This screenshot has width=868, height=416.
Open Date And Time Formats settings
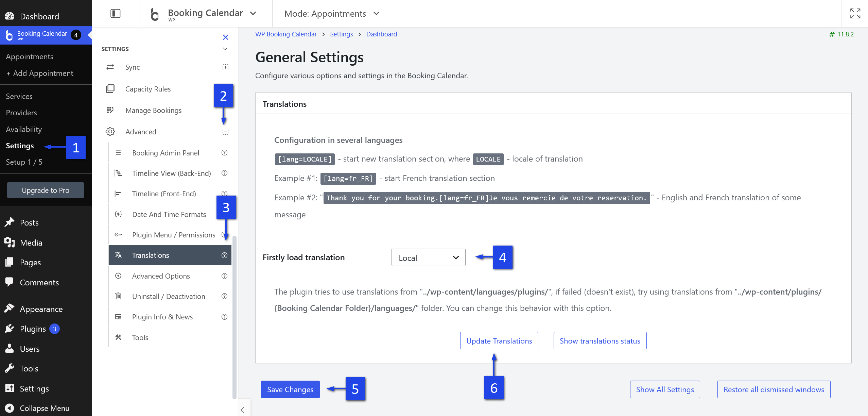169,215
